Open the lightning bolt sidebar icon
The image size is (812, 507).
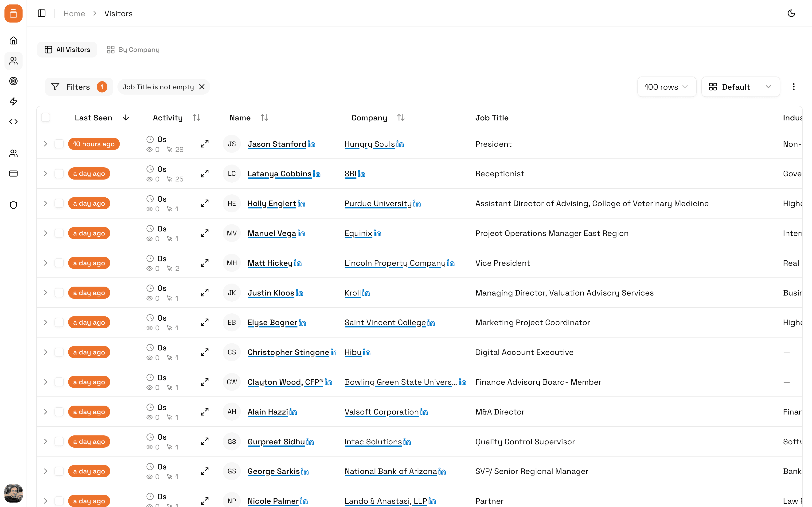click(x=13, y=101)
